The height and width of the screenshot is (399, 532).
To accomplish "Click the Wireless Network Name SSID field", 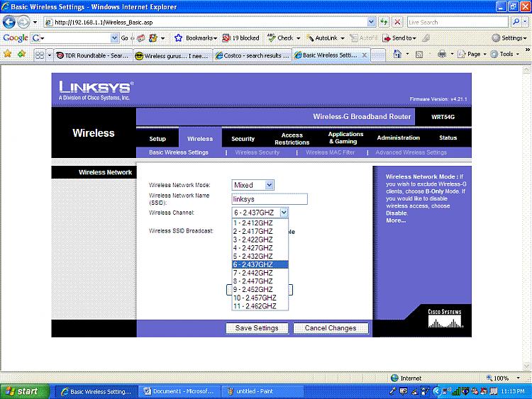I will pyautogui.click(x=269, y=199).
